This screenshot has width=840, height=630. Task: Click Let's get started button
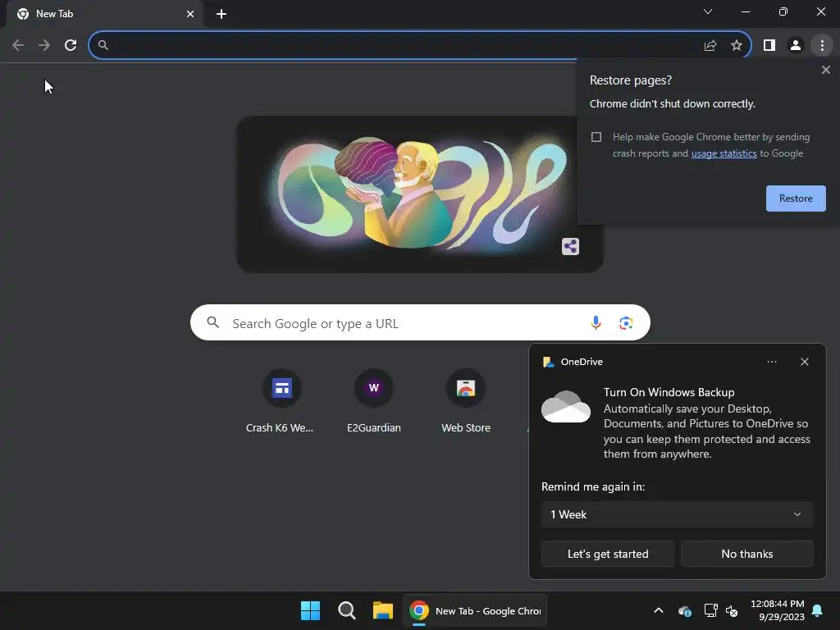[x=608, y=554]
